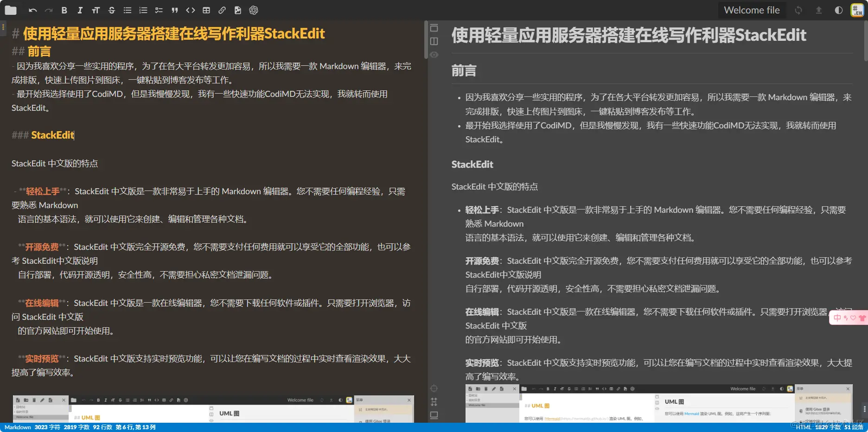
Task: Insert a heading with the TT icon
Action: pos(96,10)
